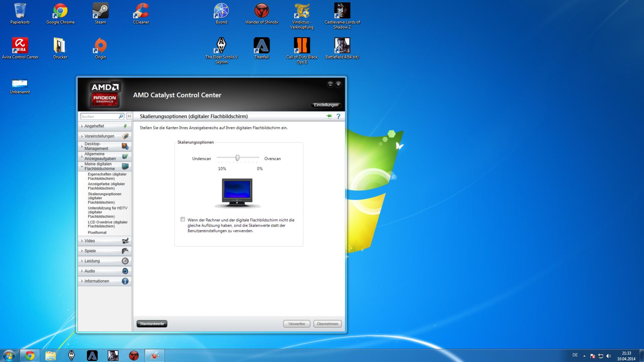Click the Einstellungen button
644x362 pixels.
click(x=326, y=105)
